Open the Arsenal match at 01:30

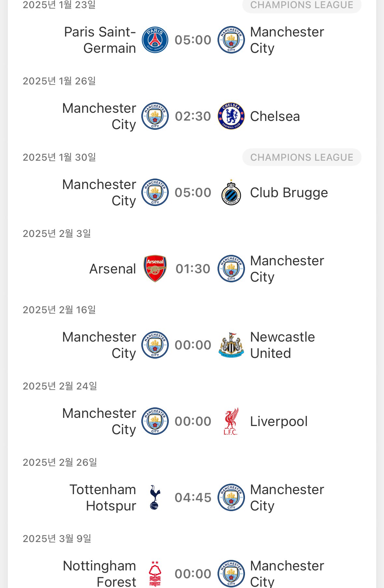coord(193,269)
